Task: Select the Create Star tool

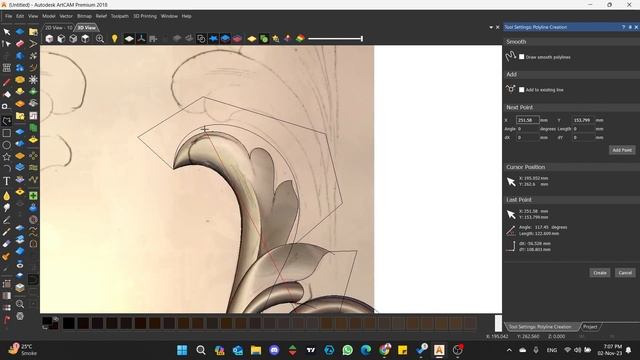Action: (7, 157)
